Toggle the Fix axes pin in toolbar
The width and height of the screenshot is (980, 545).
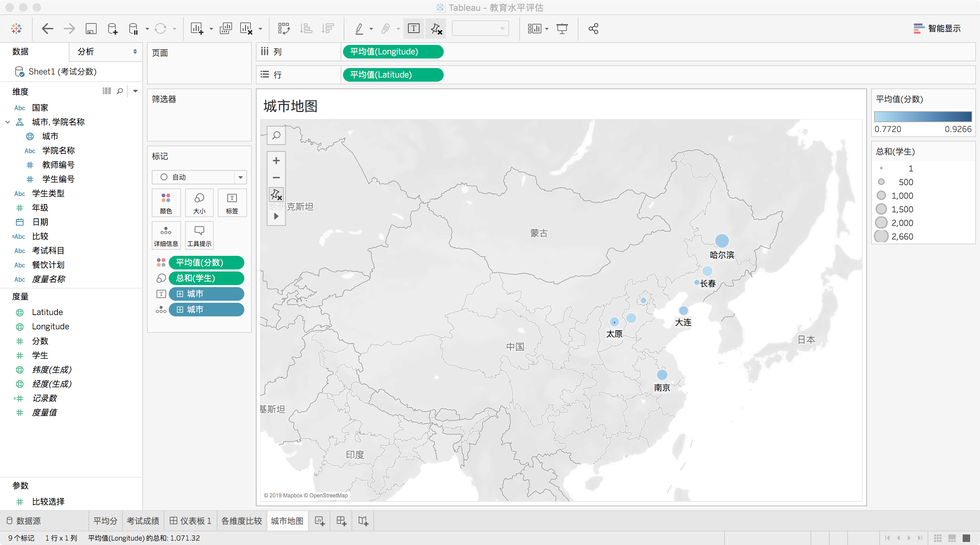coord(436,29)
